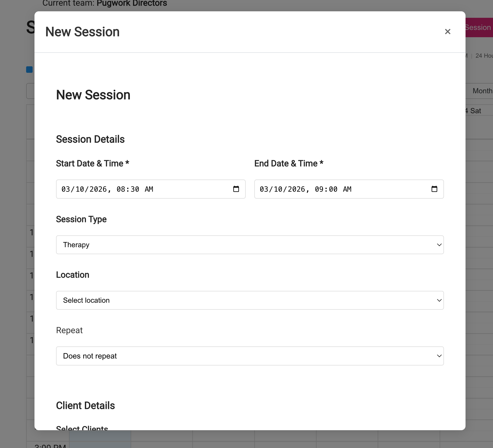
Task: Close the New Session dialog
Action: point(448,32)
